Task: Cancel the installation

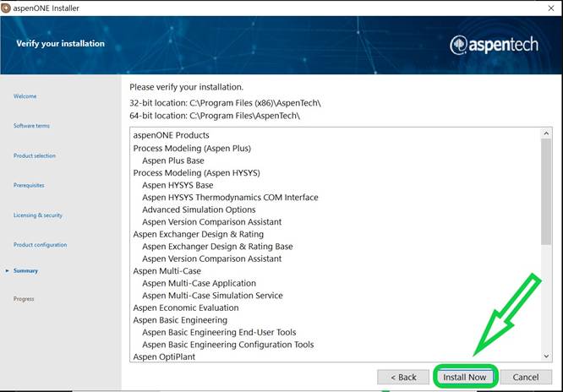Action: point(526,377)
